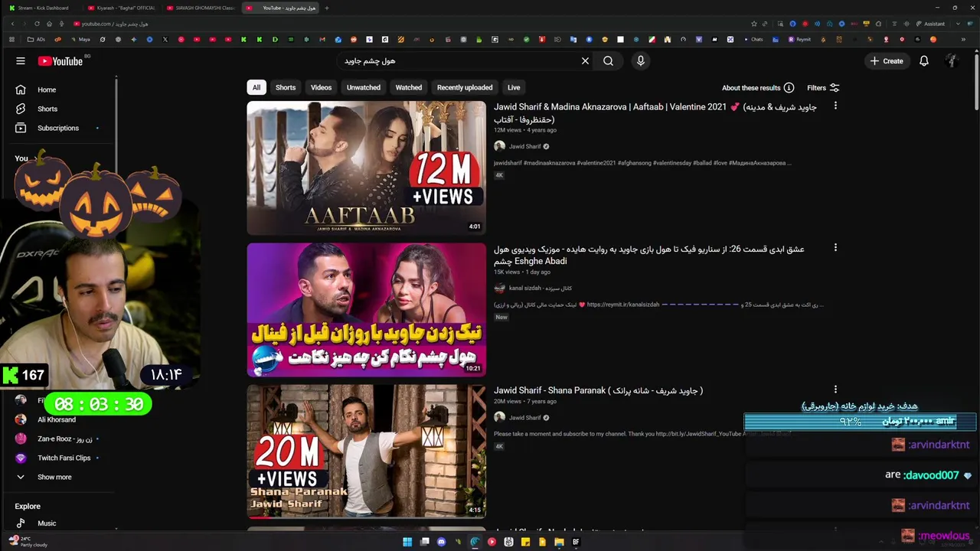
Task: Reload the page with the refresh button
Action: pyautogui.click(x=37, y=24)
